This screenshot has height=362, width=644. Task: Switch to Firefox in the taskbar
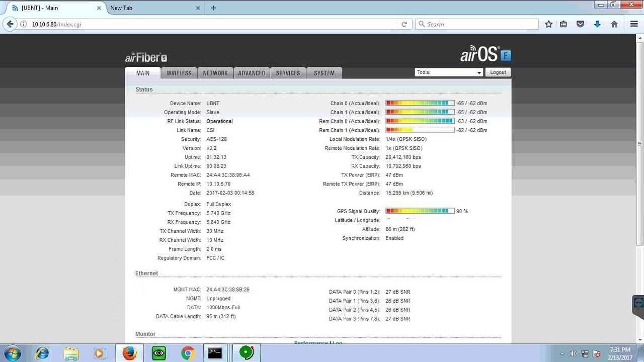[129, 353]
